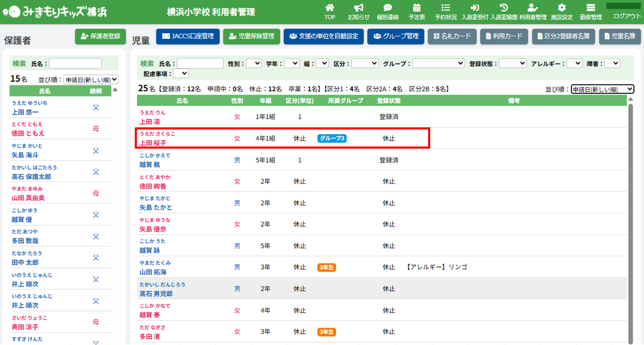Open 利用者管理 in the top navigation
Screen dimensions: 644x345
533,11
